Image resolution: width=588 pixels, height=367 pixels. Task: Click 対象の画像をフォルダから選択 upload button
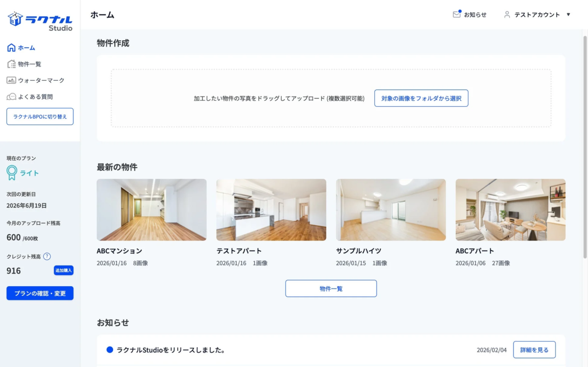[421, 98]
